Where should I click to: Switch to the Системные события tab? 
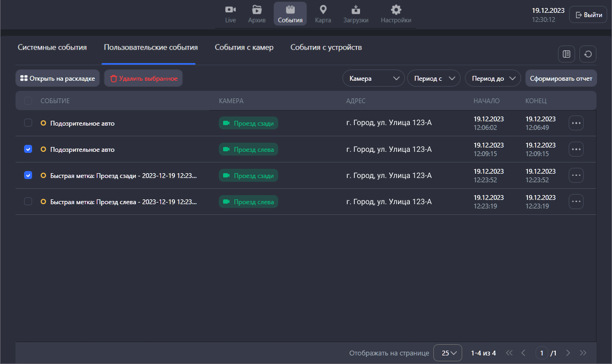(52, 48)
